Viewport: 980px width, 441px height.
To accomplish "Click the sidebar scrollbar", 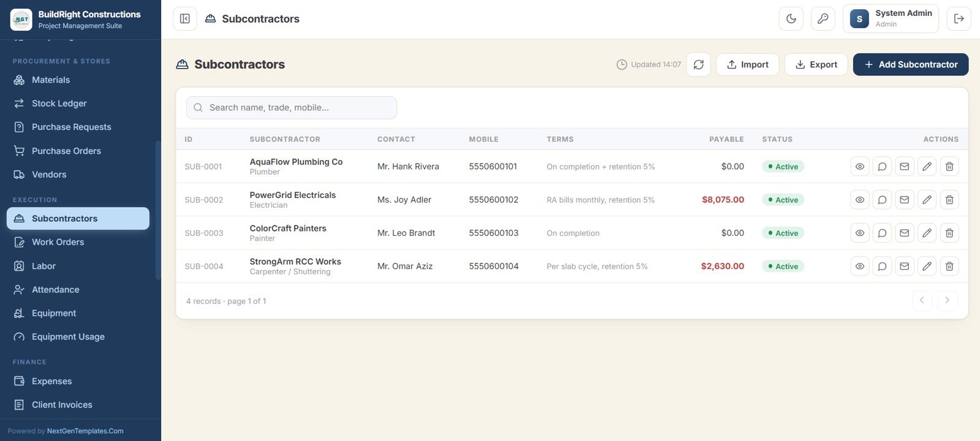I will point(157,210).
